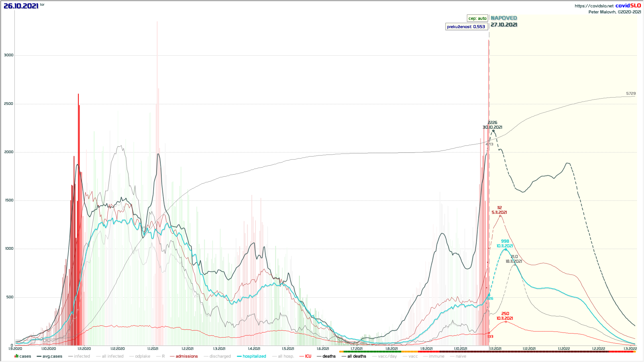Click the 26.10.2021 date heading
This screenshot has width=644, height=362.
[x=21, y=6]
